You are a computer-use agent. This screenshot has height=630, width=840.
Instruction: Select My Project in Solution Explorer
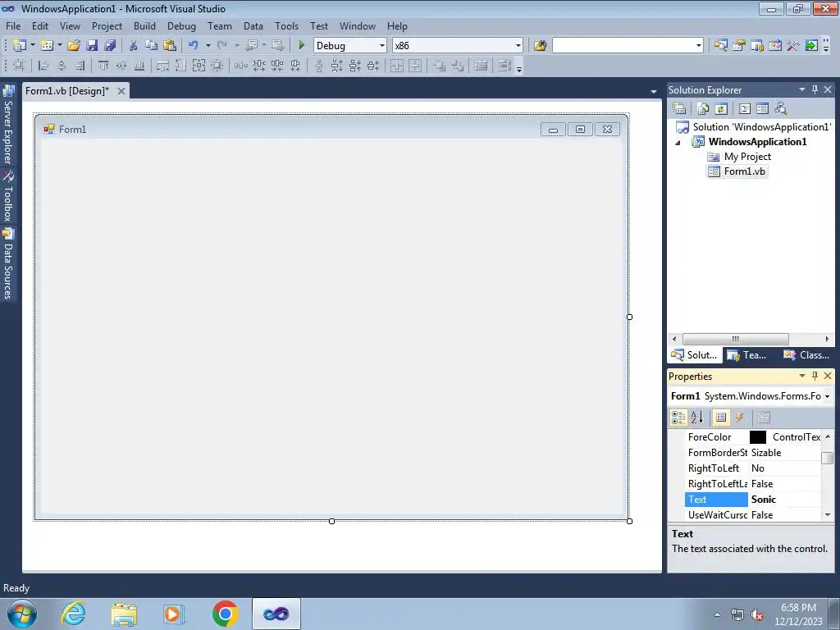click(x=739, y=157)
